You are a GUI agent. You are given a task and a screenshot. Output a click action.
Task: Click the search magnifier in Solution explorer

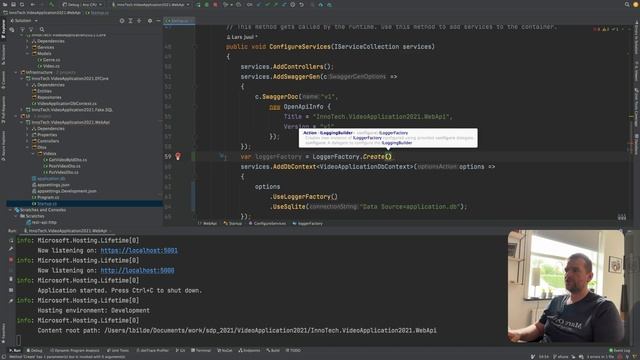tap(42, 29)
